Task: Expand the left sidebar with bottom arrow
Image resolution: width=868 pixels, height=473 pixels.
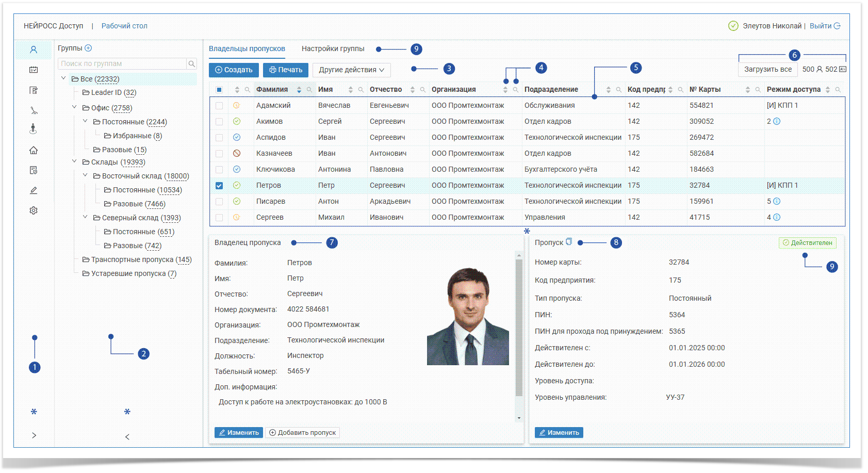Action: pyautogui.click(x=34, y=435)
